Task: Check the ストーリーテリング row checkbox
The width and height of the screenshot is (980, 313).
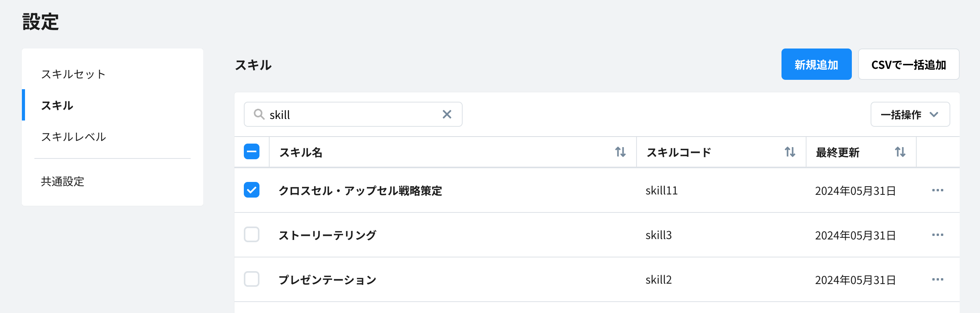Action: pos(252,235)
